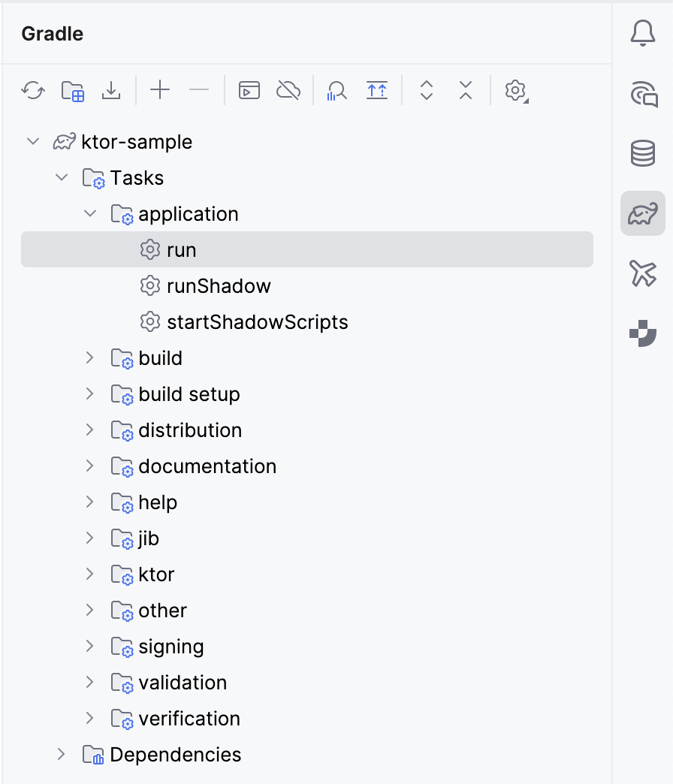The width and height of the screenshot is (673, 784).
Task: Select the Gradle elephant sidebar icon
Action: pos(642,213)
